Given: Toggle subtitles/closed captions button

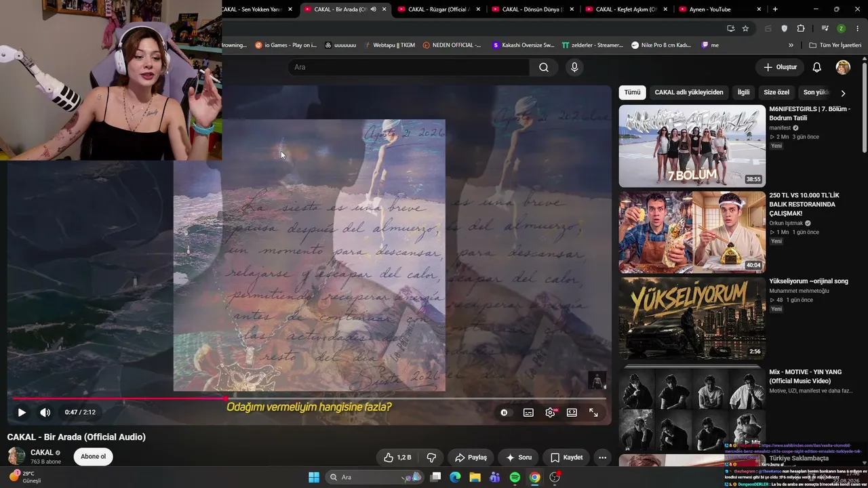Looking at the screenshot, I should (x=528, y=412).
